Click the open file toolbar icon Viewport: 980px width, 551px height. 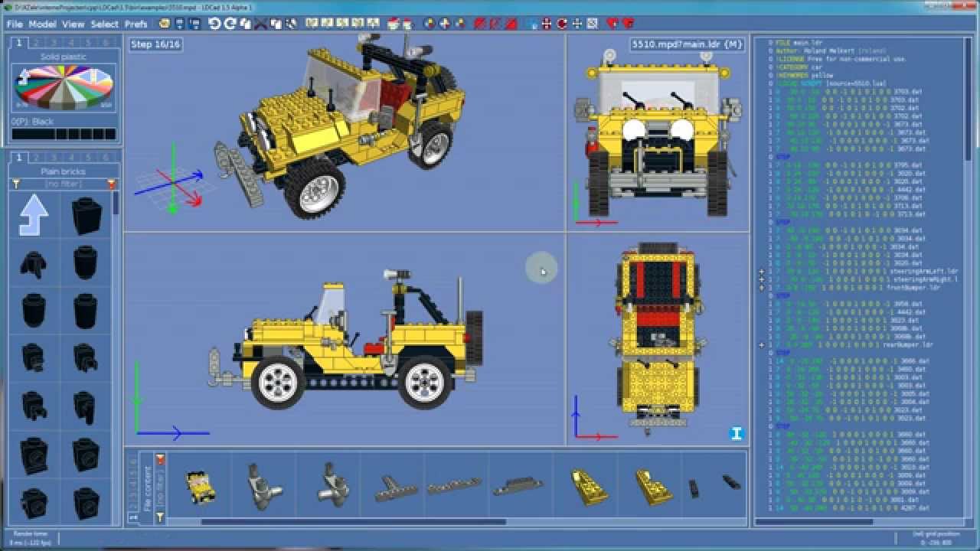point(163,24)
